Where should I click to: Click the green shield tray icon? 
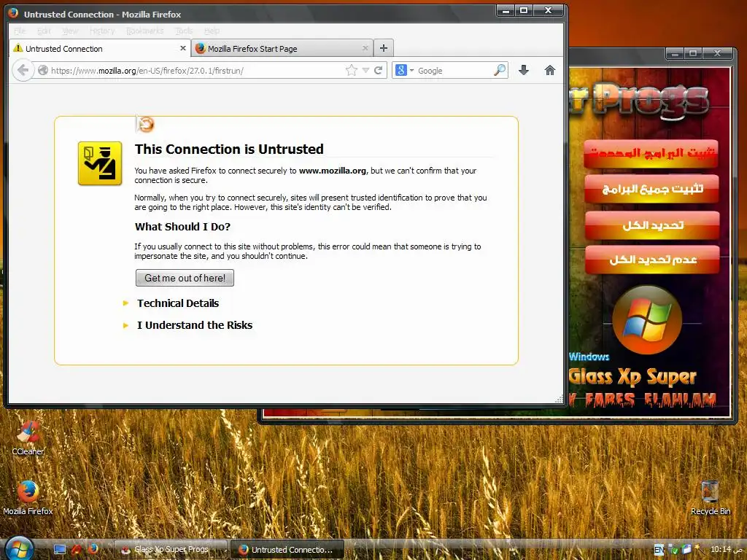[673, 550]
